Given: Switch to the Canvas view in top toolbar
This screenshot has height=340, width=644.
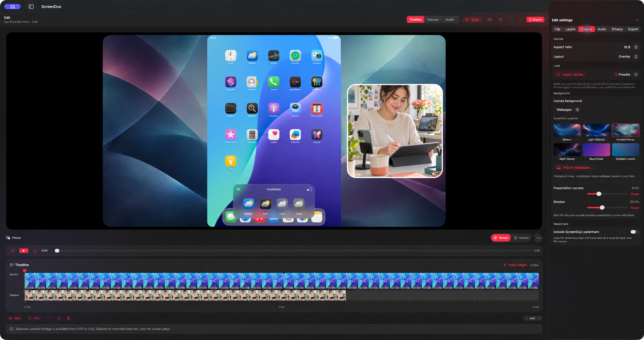Looking at the screenshot, I should [x=433, y=20].
